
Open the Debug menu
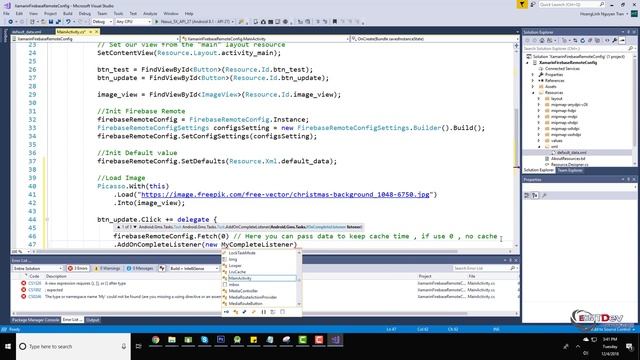click(84, 13)
